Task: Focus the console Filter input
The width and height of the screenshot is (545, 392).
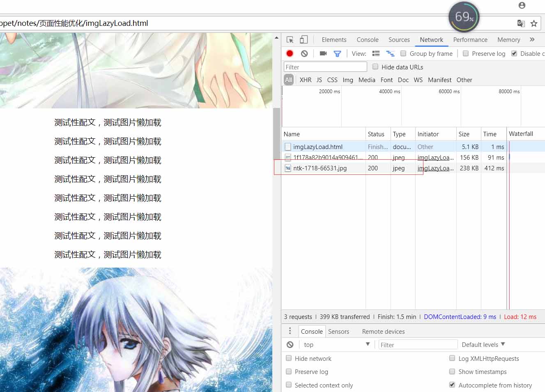Action: [x=418, y=345]
